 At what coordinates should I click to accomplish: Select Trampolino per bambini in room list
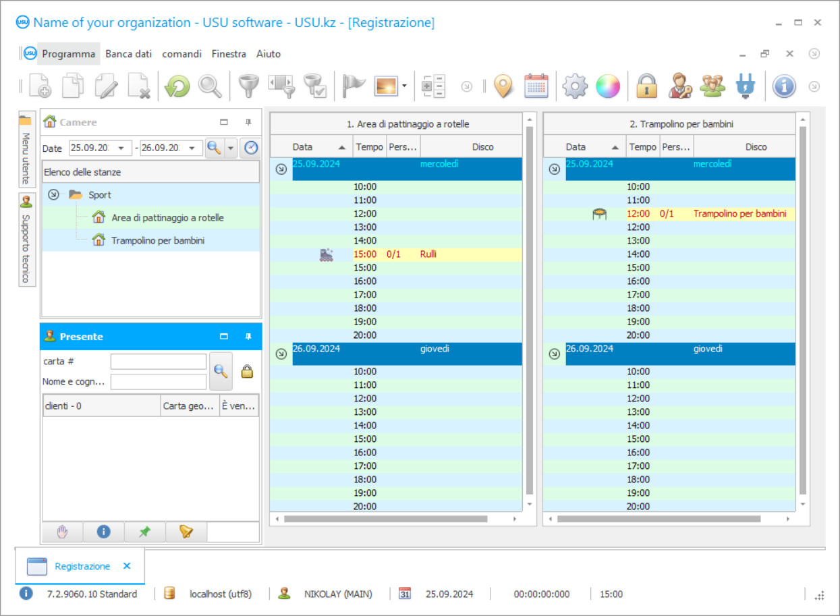(157, 240)
